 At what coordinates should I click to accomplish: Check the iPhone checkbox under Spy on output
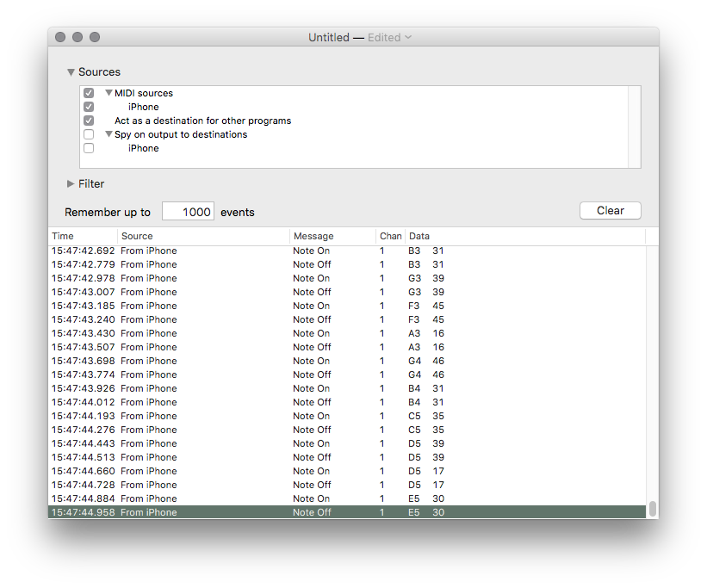[x=89, y=148]
